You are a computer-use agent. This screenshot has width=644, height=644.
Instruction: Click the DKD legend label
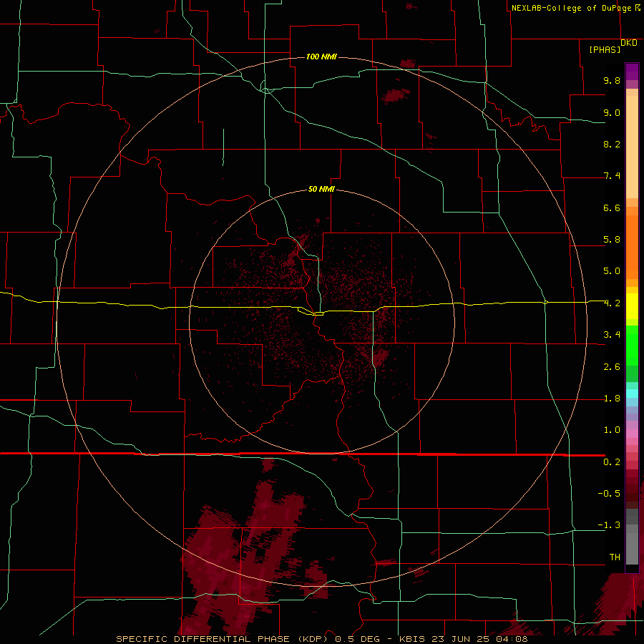point(628,43)
